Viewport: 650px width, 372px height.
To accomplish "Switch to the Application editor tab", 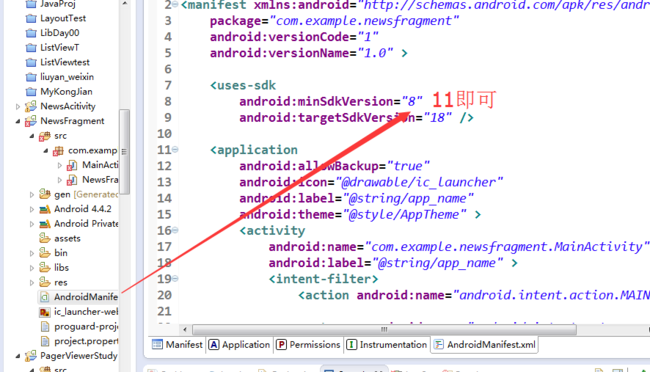I will click(239, 345).
